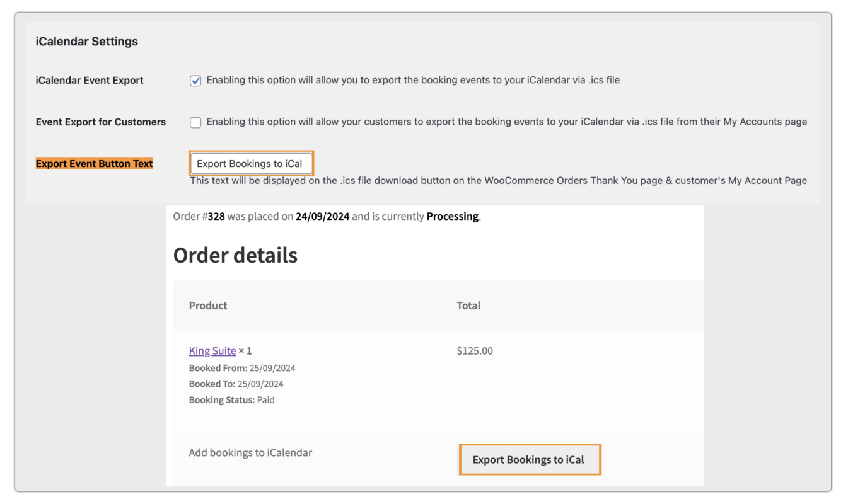848x504 pixels.
Task: Open the King Suite product link
Action: (x=212, y=351)
